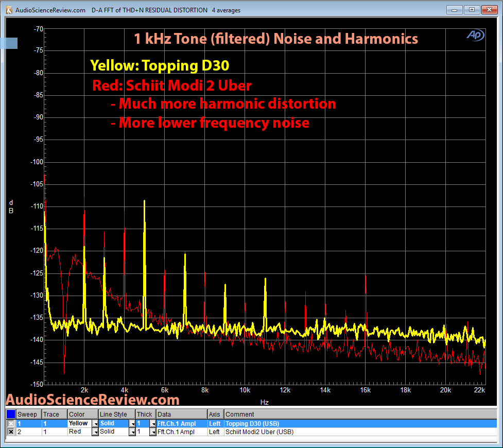
Task: Open thickness dropdown for sweep 2
Action: (153, 432)
